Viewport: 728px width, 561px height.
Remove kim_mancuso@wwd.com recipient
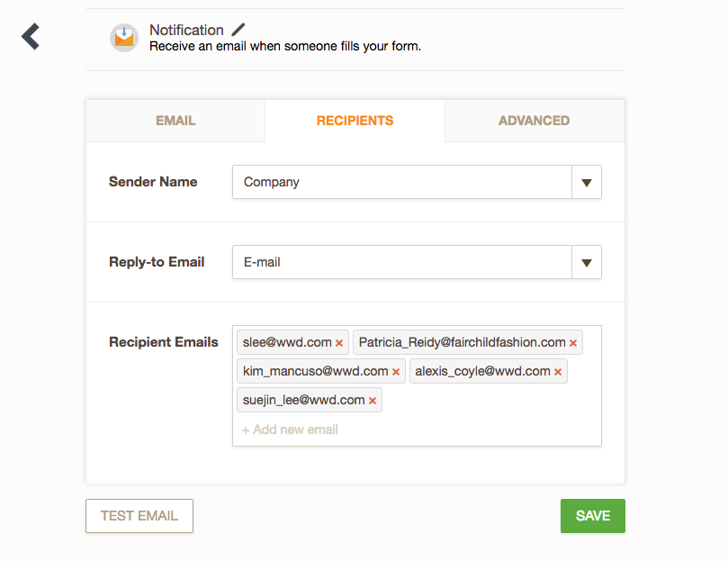396,372
